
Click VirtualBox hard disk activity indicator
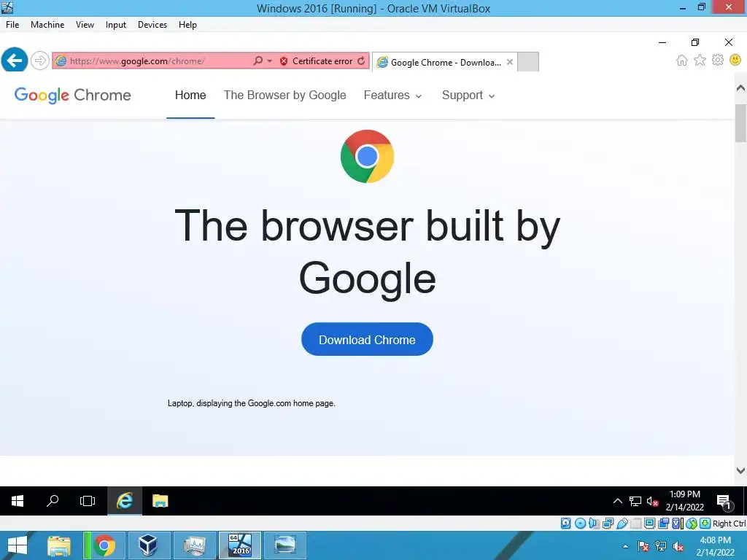(x=565, y=524)
